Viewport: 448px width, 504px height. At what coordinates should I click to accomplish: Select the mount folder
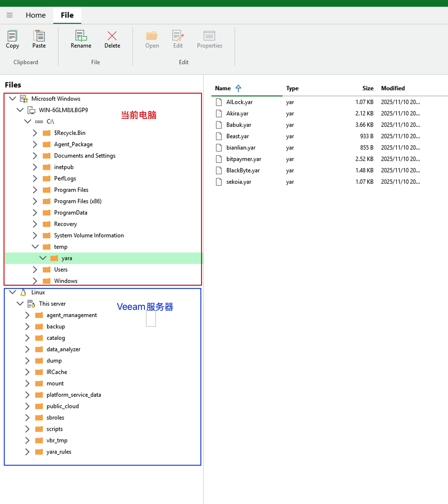click(x=55, y=383)
